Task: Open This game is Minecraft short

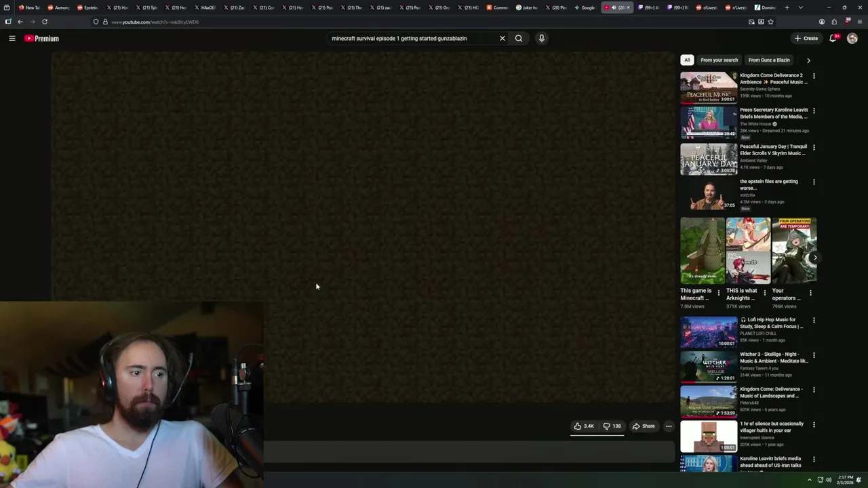Action: (x=703, y=250)
